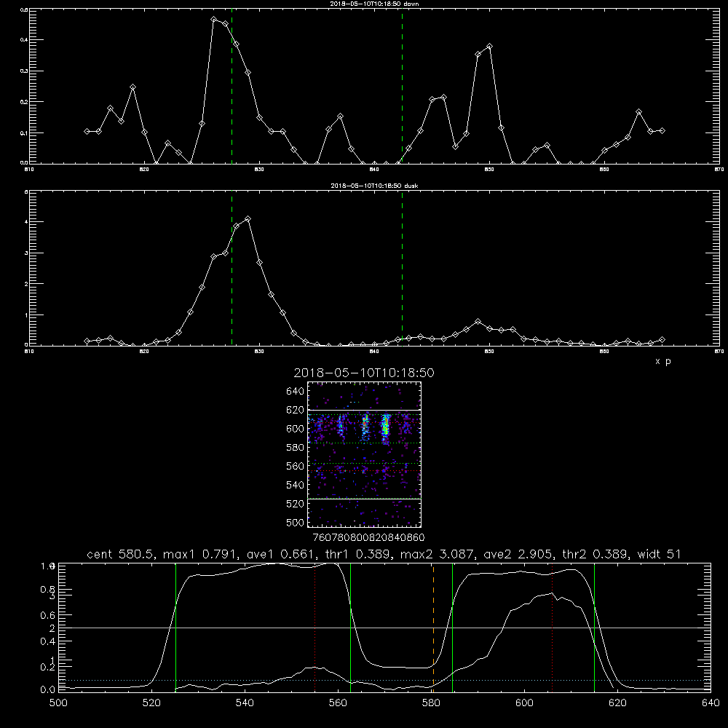728x728 pixels.
Task: Click the peak diamond data point in the dusk plot
Action: (x=248, y=218)
